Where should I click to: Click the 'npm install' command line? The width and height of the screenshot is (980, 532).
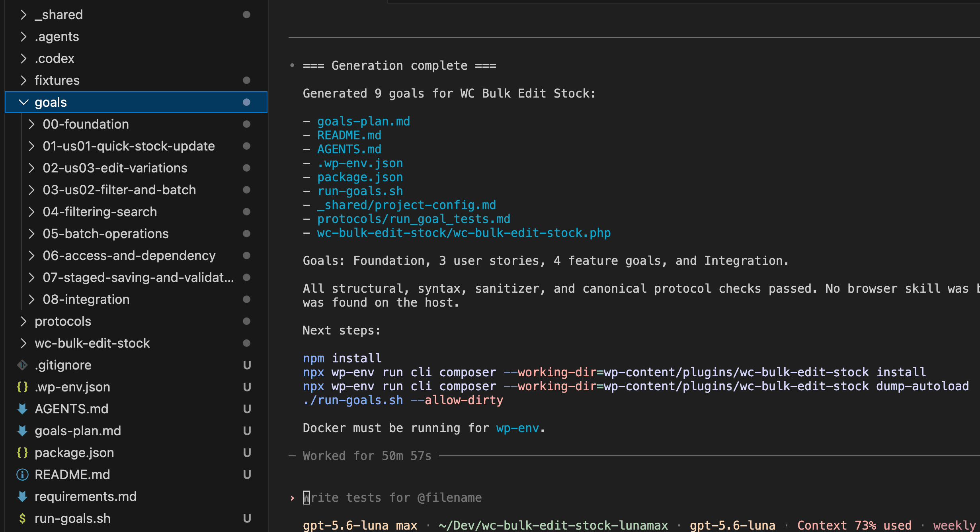(342, 358)
